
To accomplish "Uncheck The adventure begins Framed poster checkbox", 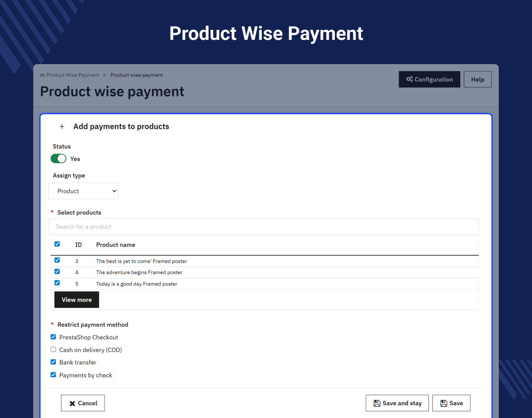I will [57, 271].
